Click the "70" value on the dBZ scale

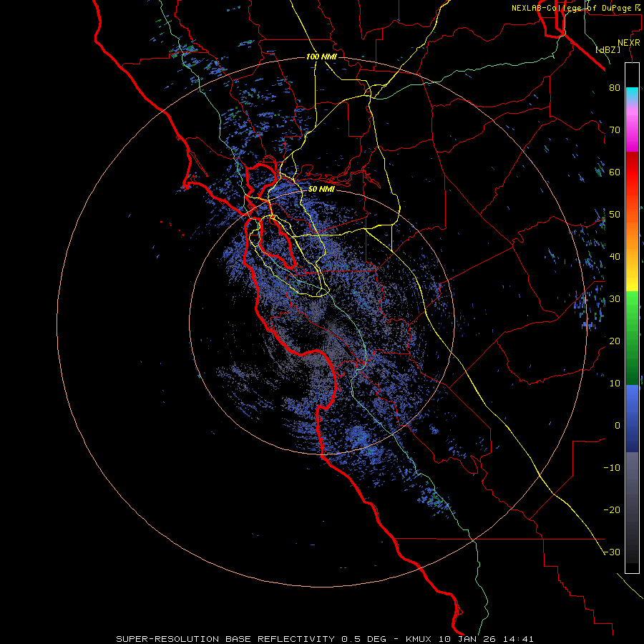click(615, 130)
